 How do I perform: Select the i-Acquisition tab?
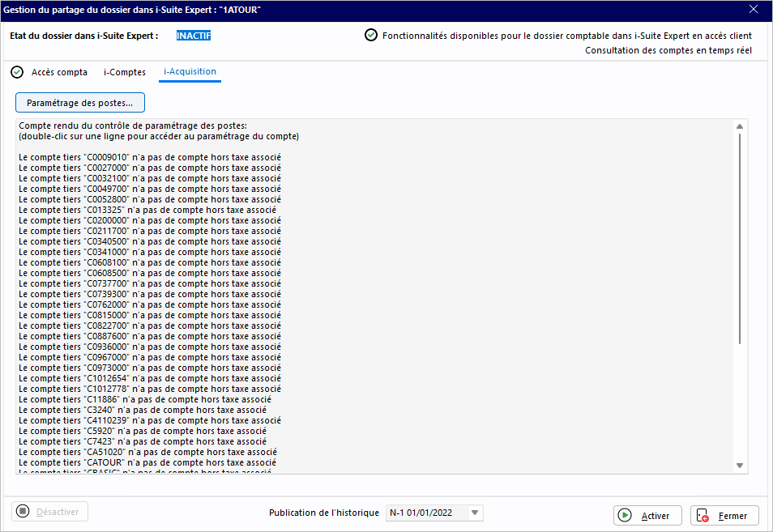(190, 72)
